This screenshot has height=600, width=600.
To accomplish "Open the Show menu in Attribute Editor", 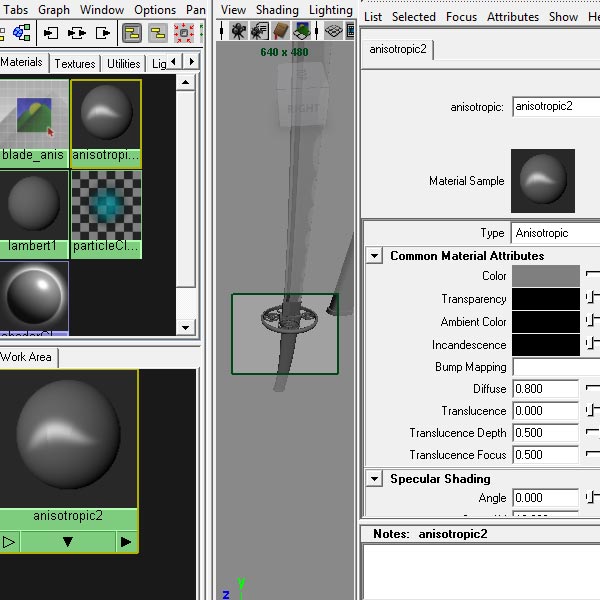I will 563,17.
